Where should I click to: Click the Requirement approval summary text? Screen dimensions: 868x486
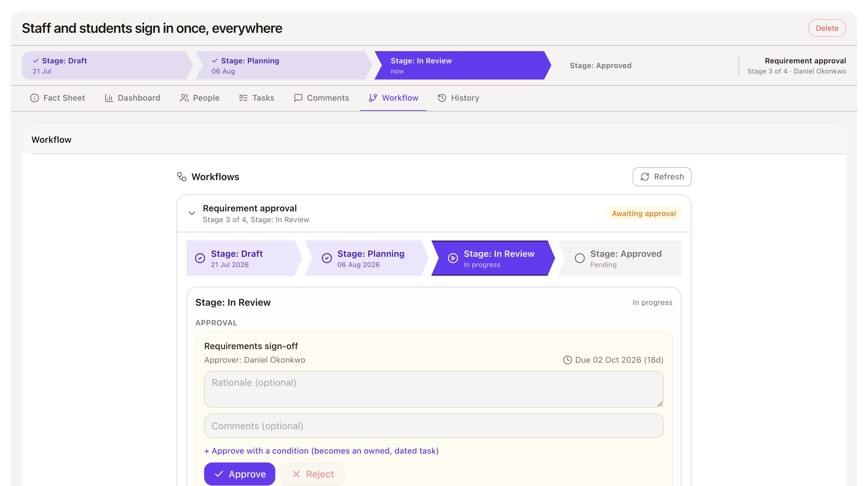805,61
